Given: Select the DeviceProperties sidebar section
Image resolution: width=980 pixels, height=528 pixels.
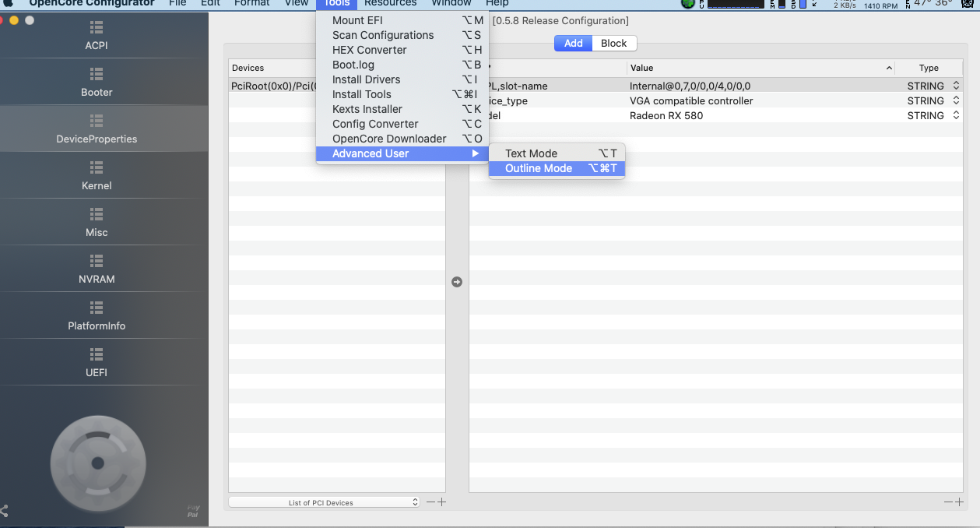Looking at the screenshot, I should (x=97, y=129).
